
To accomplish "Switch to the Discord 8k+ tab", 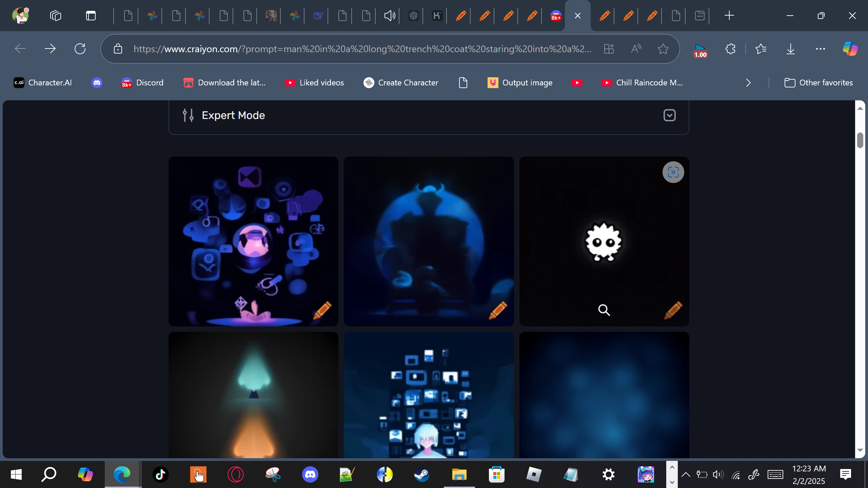I will click(x=556, y=16).
